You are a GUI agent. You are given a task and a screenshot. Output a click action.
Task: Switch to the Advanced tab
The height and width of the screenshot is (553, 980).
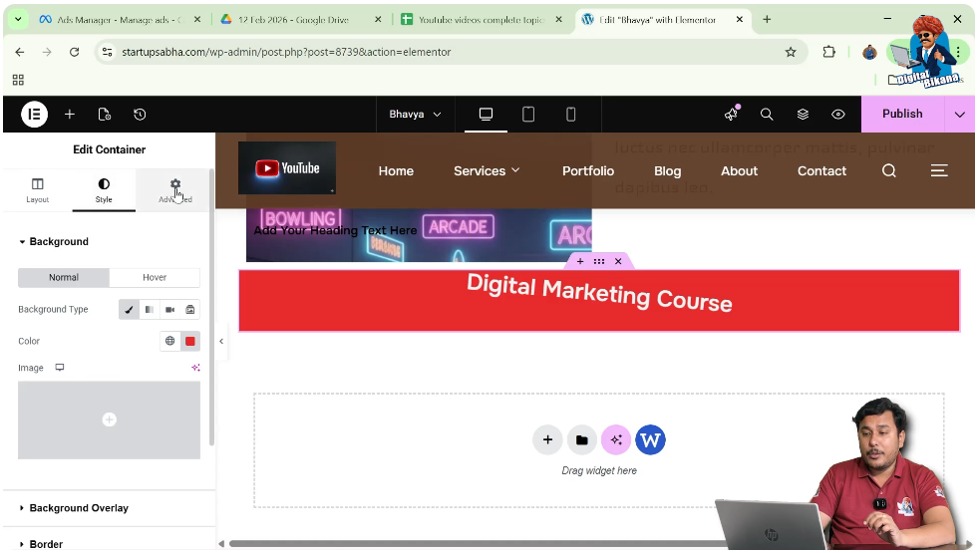click(175, 190)
